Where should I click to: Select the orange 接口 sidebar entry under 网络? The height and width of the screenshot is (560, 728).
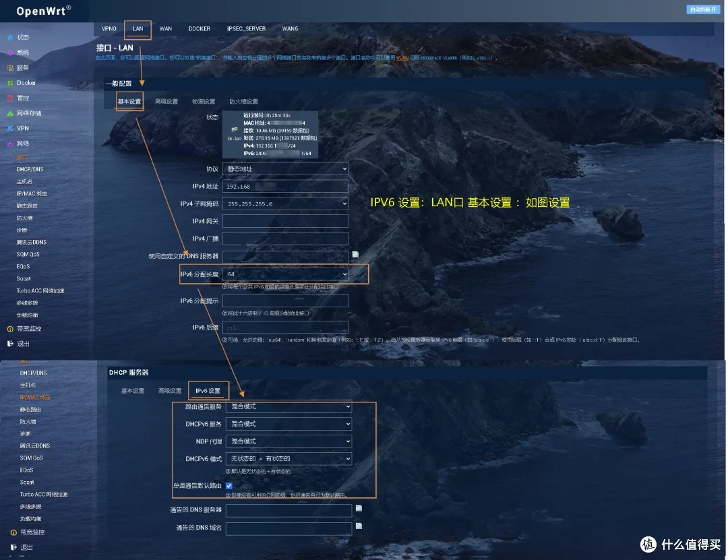click(22, 158)
